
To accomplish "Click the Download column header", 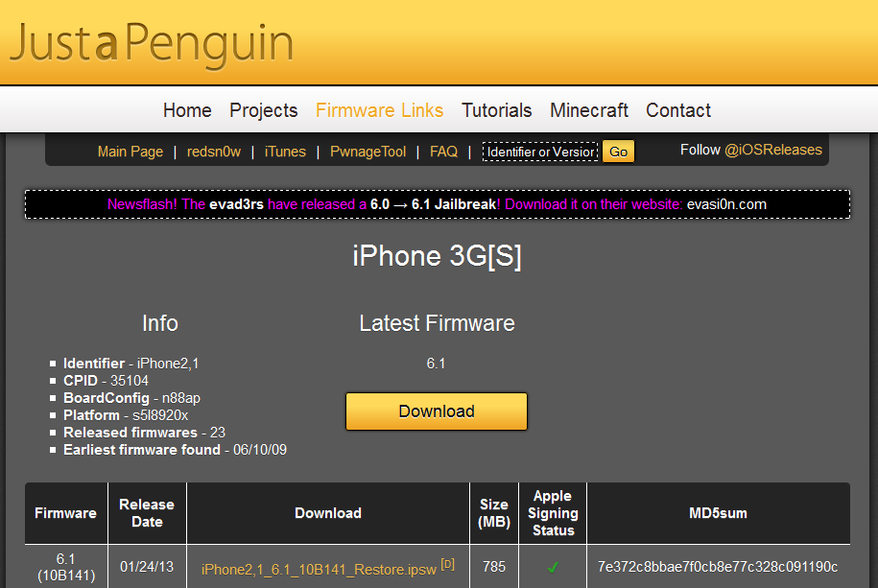I will 328,513.
